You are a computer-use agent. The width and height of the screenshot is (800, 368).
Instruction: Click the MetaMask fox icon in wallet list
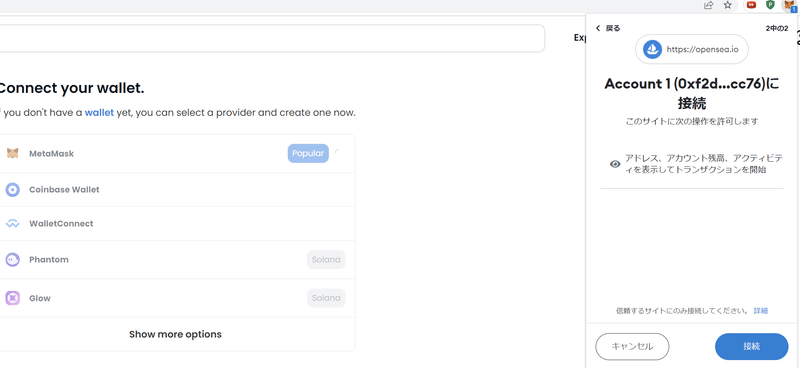12,153
